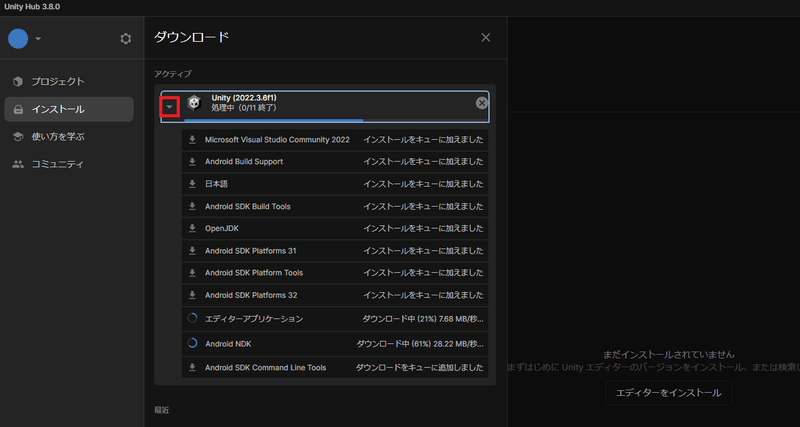Click download icon for Android SDK Build Tools
Screen dimensions: 800x427
coord(192,207)
